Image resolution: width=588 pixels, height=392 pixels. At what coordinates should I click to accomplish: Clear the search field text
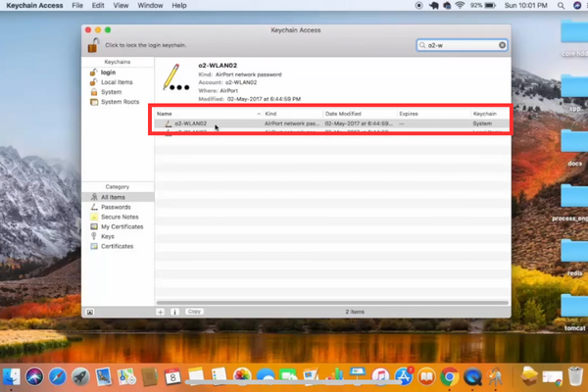502,45
